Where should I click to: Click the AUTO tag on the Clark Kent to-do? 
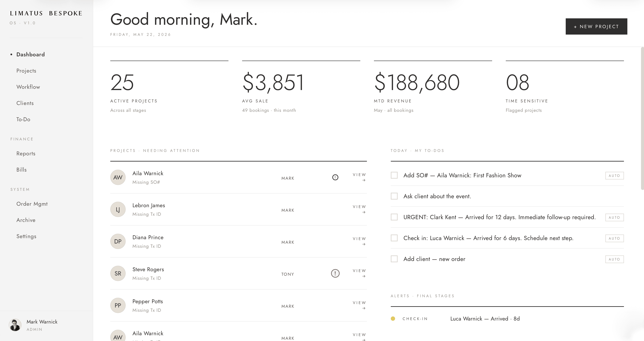[614, 217]
